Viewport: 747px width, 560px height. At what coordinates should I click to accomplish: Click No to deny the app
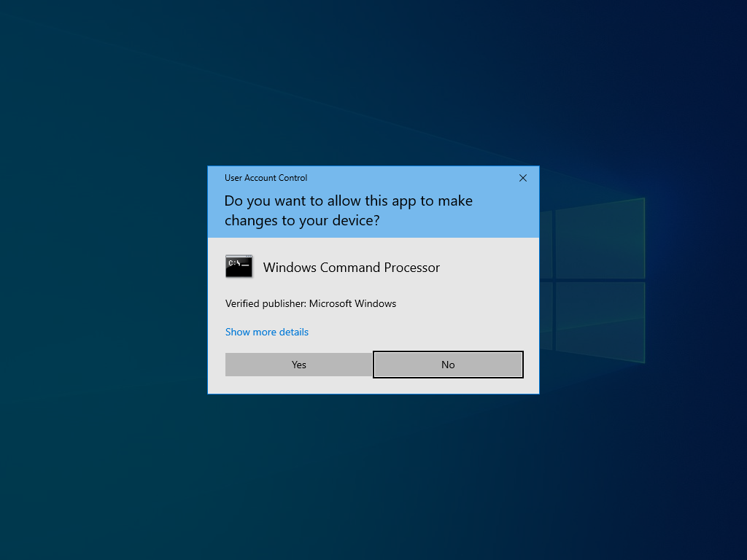click(448, 365)
